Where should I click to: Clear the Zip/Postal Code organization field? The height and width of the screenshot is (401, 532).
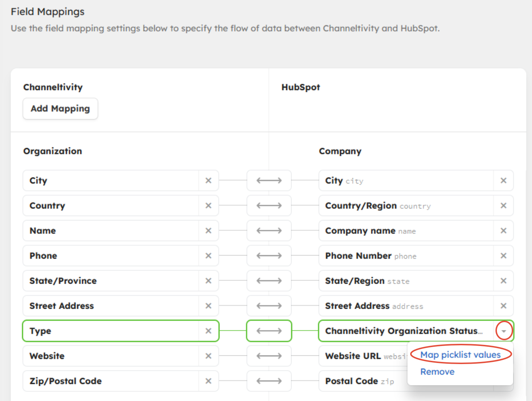click(208, 381)
